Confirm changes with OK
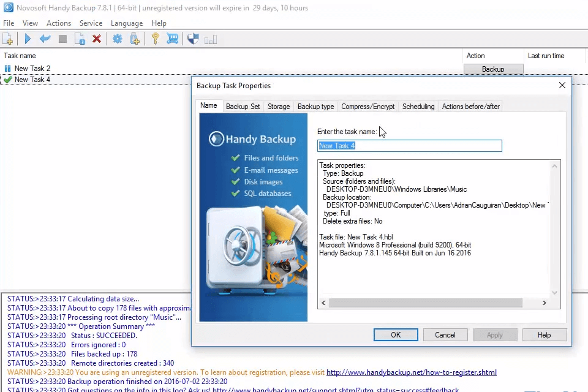The height and width of the screenshot is (392, 588). [396, 334]
